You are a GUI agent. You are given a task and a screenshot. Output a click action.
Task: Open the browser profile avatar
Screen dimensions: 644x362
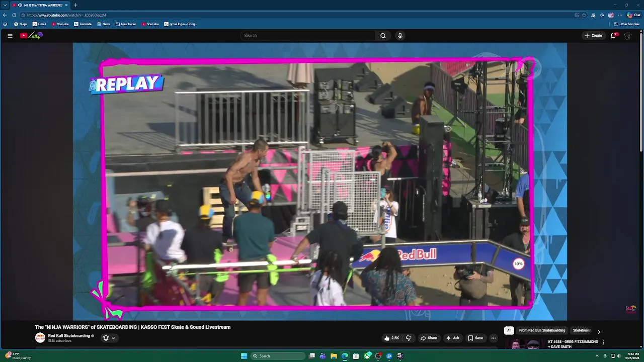(x=611, y=15)
